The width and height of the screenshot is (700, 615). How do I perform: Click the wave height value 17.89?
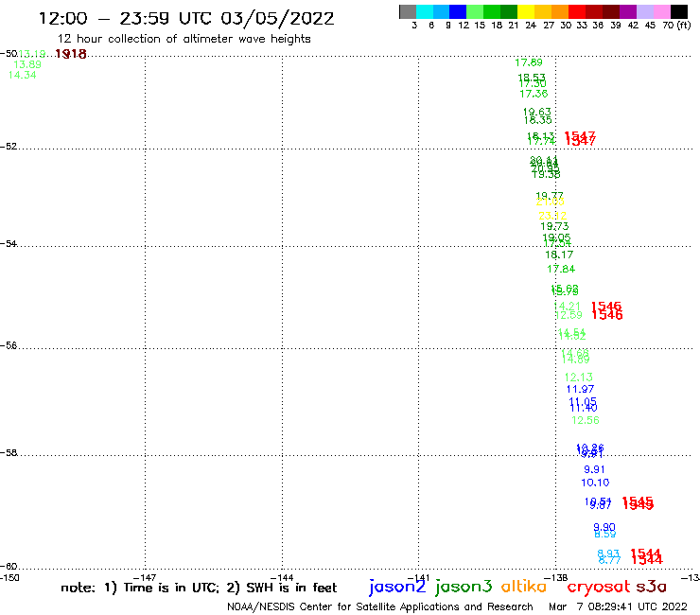coord(529,62)
